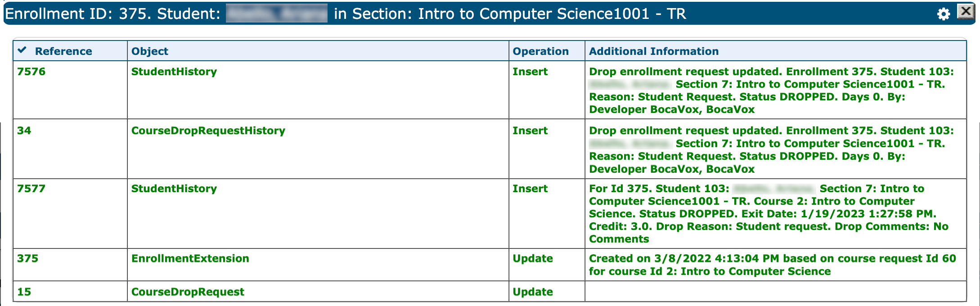Open reference 15 link
Viewport: 980px width, 306px height.
pos(24,292)
